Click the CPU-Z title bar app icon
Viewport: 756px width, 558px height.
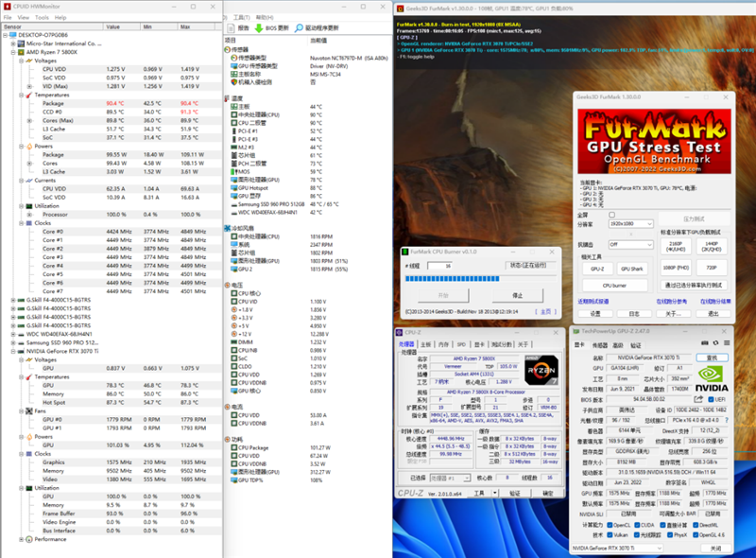click(x=399, y=332)
